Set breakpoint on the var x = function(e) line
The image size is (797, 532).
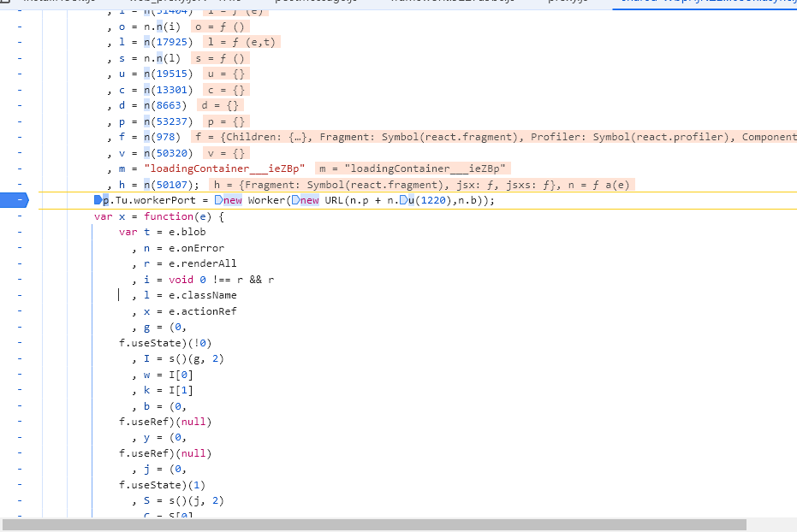tap(19, 216)
